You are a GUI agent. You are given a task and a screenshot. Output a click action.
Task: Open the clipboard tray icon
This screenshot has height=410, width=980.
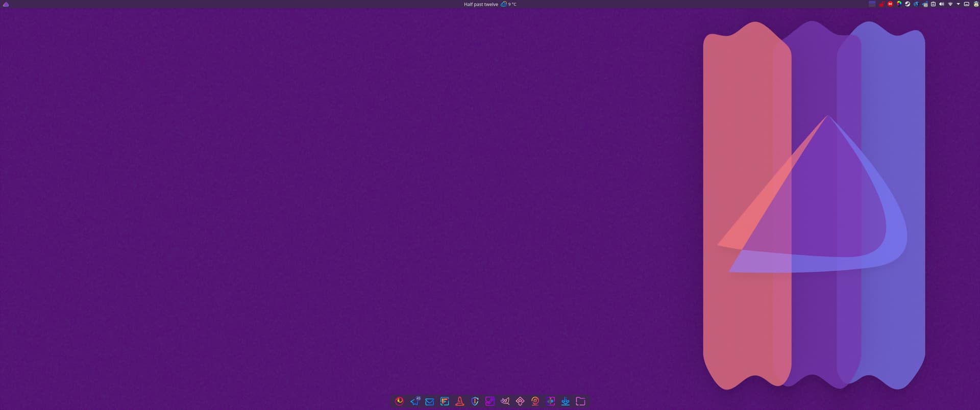(933, 4)
